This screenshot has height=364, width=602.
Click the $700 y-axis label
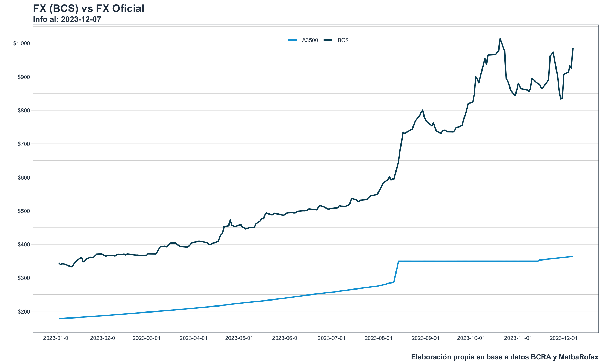[24, 144]
